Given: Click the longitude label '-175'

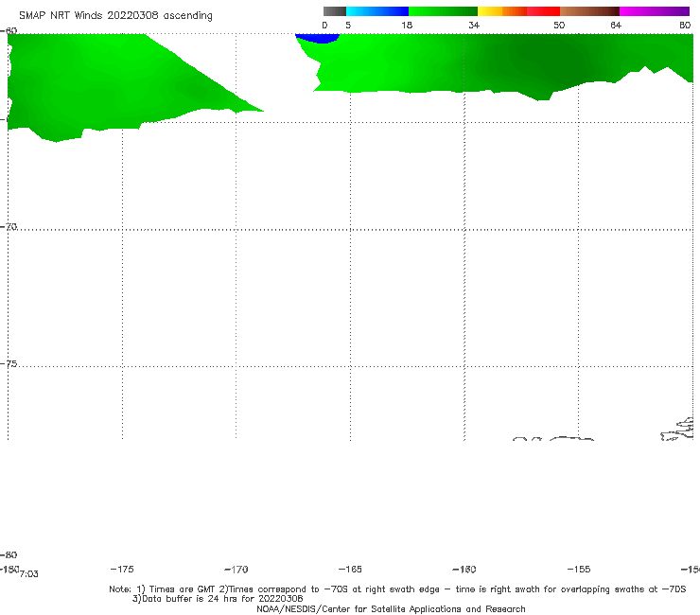Looking at the screenshot, I should [x=122, y=569].
